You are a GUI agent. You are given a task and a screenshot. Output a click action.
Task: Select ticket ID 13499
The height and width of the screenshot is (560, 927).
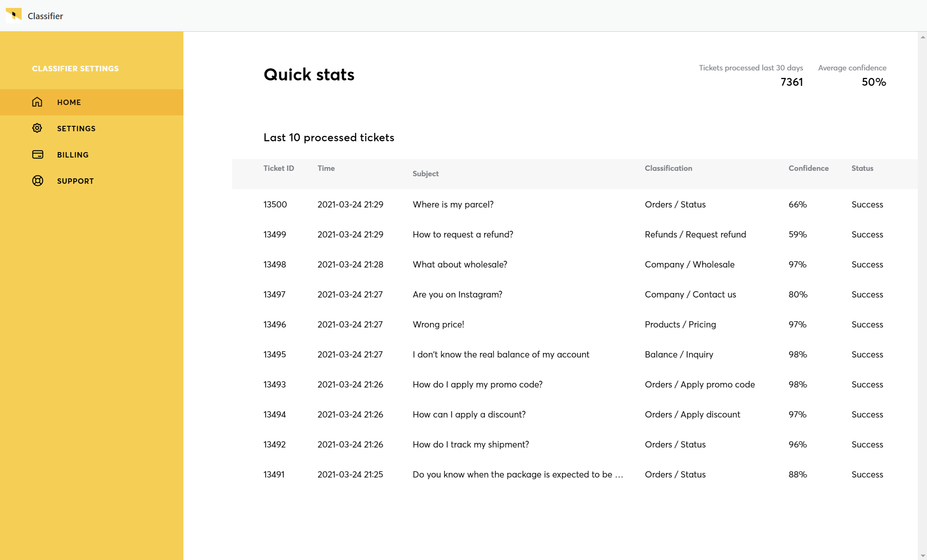click(x=275, y=235)
